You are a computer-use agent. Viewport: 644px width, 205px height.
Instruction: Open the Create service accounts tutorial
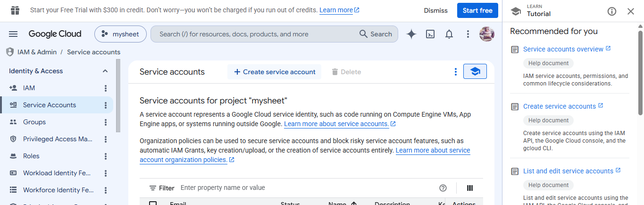tap(563, 106)
